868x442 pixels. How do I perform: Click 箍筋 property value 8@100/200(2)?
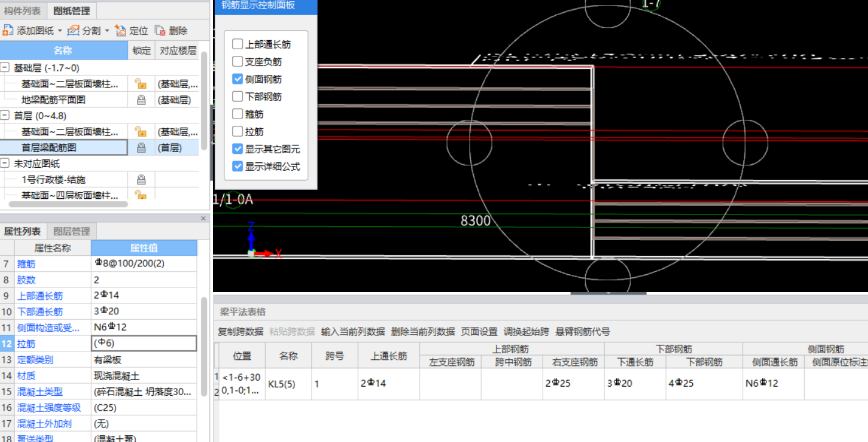pyautogui.click(x=144, y=264)
